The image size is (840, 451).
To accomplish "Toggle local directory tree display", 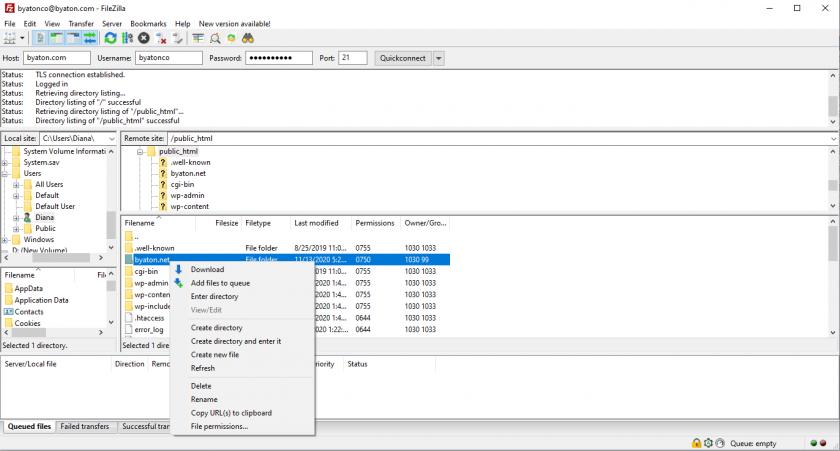I will (56, 38).
